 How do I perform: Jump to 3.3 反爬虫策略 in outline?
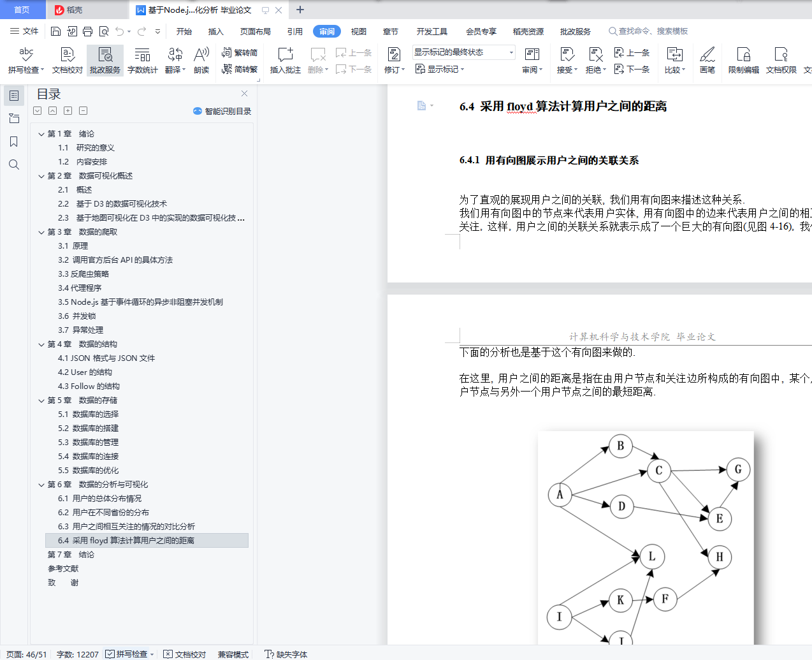tap(83, 274)
